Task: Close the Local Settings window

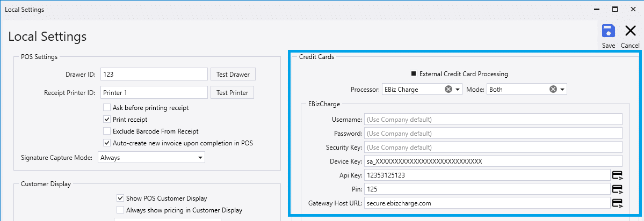Action: tap(633, 9)
